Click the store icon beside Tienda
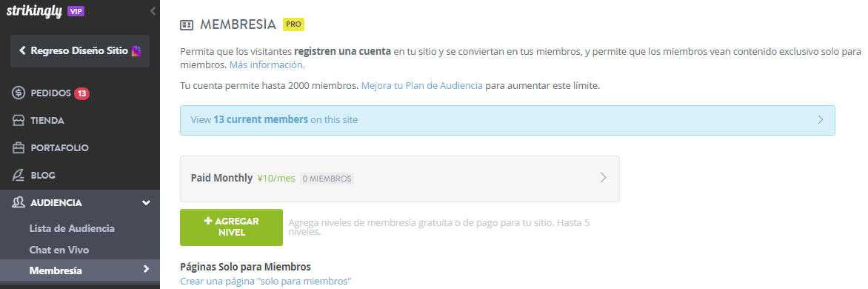This screenshot has width=868, height=289. pyautogui.click(x=19, y=121)
